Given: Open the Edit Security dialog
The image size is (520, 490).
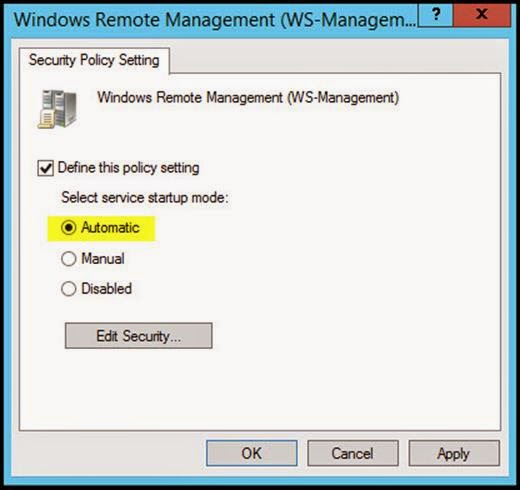Looking at the screenshot, I should 139,336.
